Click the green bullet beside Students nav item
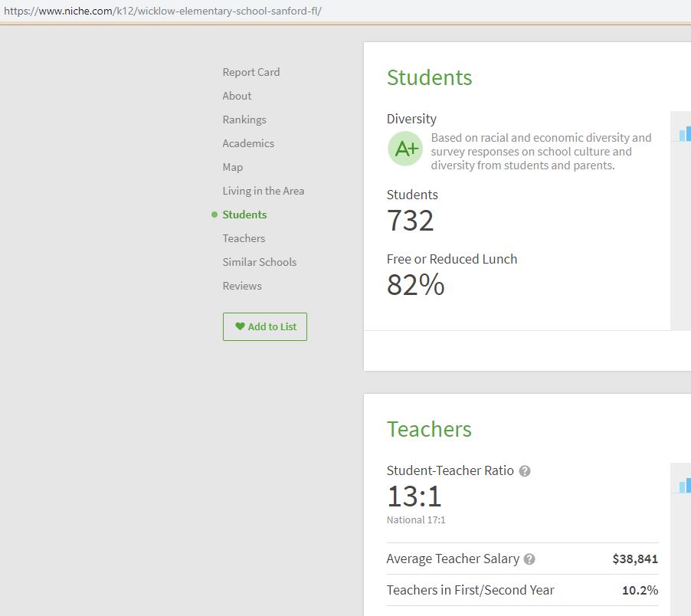Image resolution: width=691 pixels, height=616 pixels. pos(215,215)
